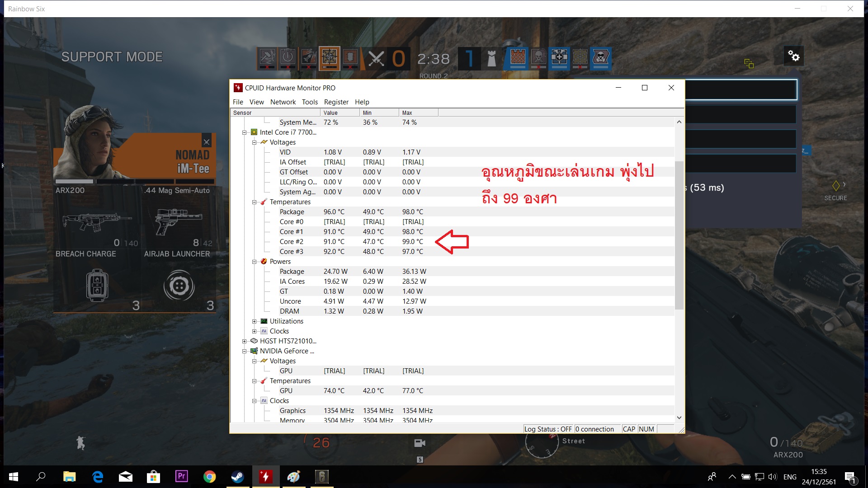The height and width of the screenshot is (488, 868).
Task: Click the Max column header
Action: coord(419,113)
